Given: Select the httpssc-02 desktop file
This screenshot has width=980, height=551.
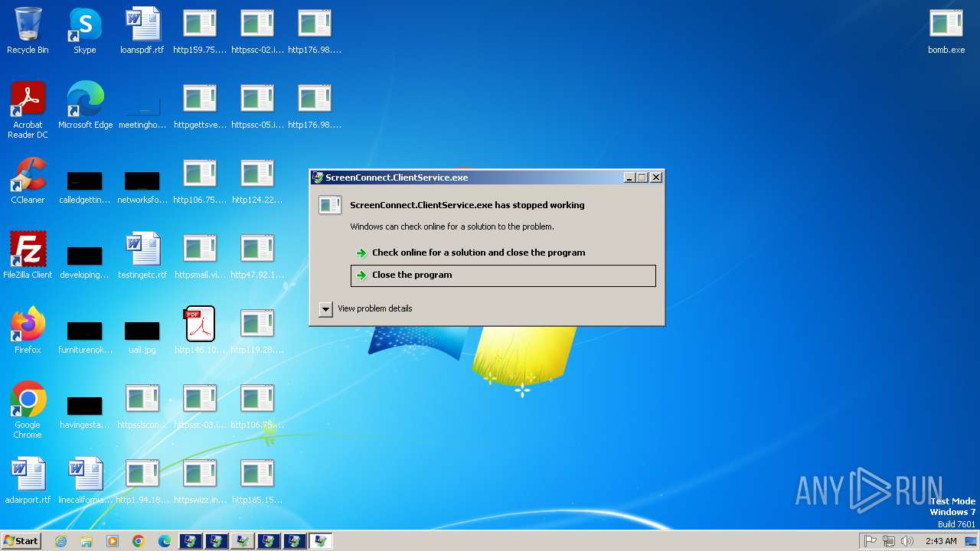Looking at the screenshot, I should click(x=257, y=31).
